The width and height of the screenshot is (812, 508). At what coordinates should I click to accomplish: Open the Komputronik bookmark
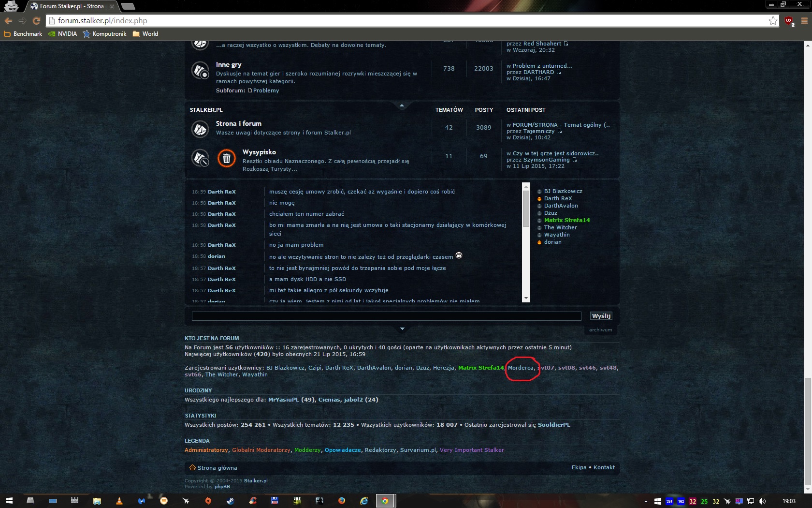point(104,34)
